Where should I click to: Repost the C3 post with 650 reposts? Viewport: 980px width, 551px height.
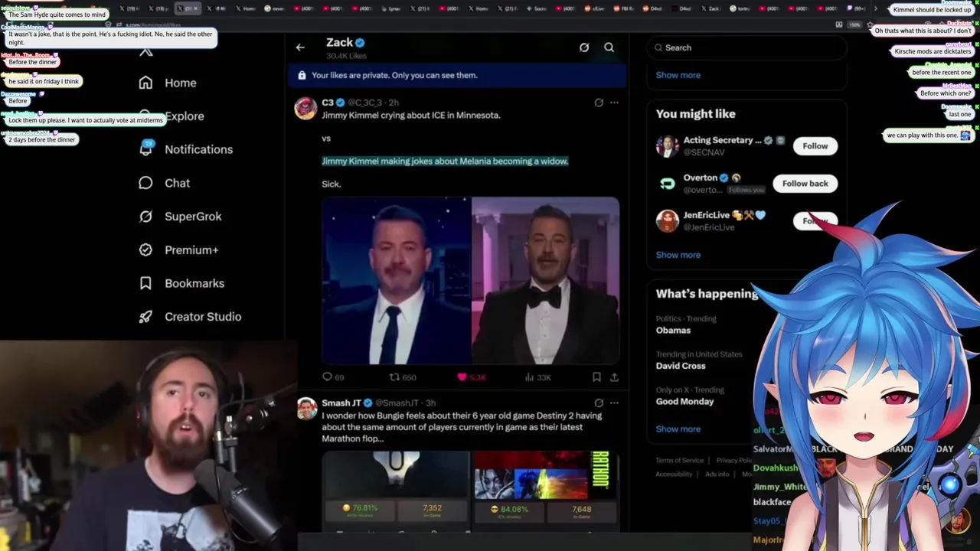403,377
